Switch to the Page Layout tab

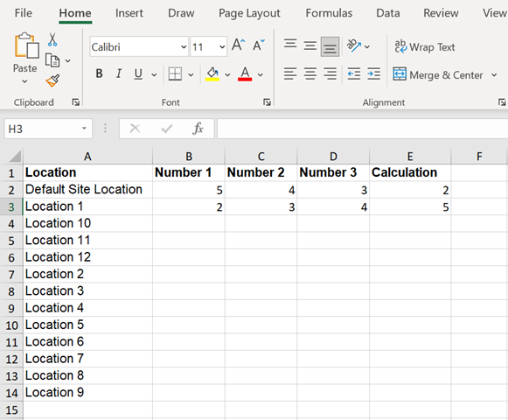[x=249, y=13]
